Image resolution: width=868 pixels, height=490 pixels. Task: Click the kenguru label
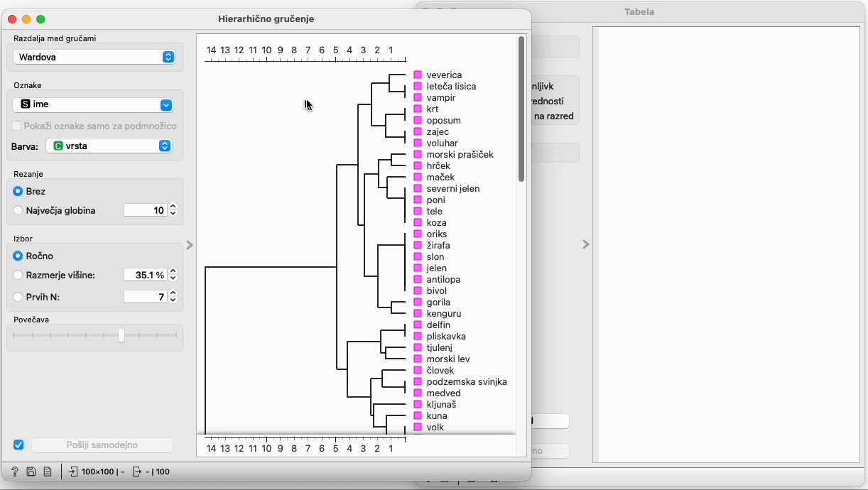pyautogui.click(x=444, y=313)
